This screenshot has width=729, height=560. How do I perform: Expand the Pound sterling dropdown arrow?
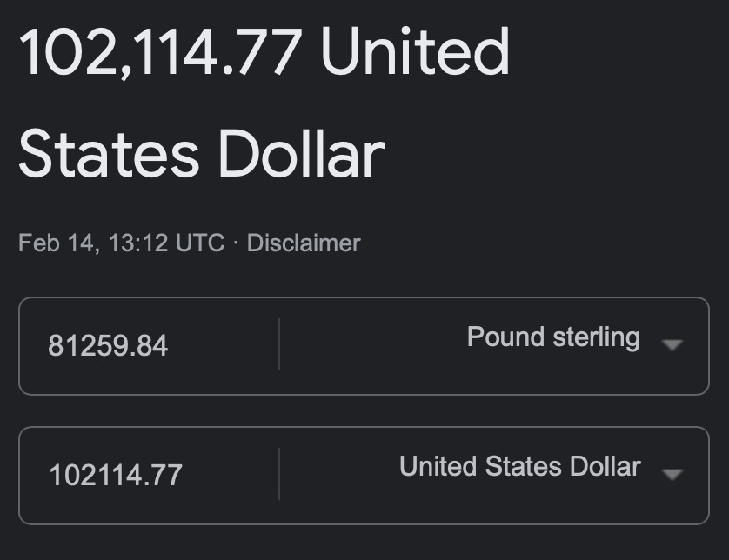click(671, 345)
